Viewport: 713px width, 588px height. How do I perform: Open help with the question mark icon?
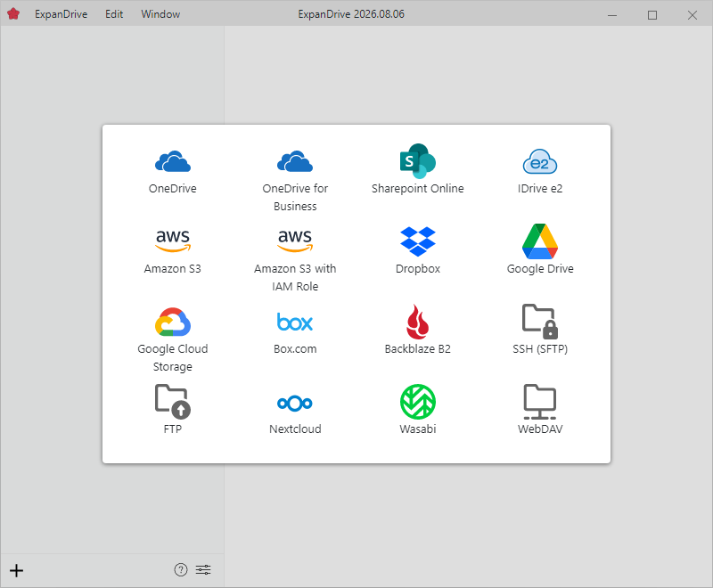point(181,570)
